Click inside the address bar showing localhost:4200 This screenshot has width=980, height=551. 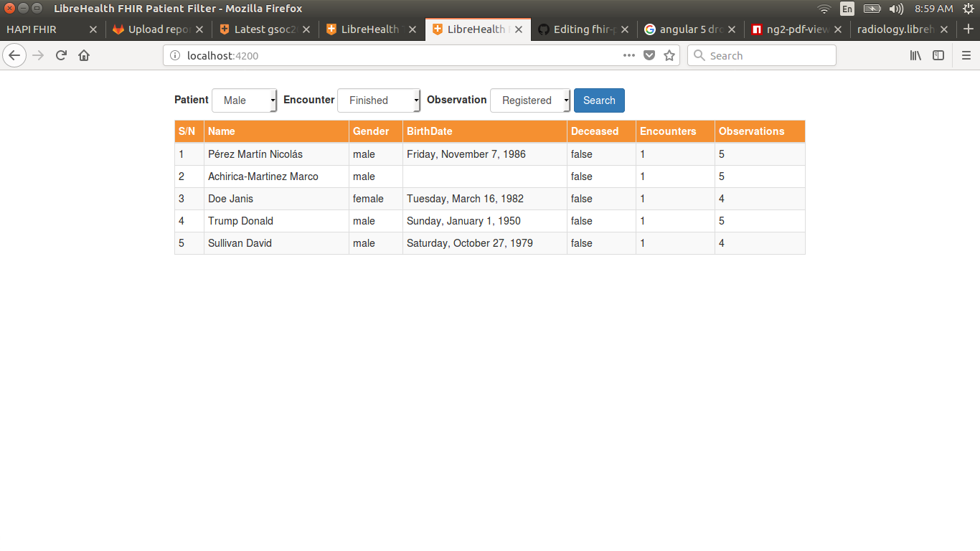point(359,55)
